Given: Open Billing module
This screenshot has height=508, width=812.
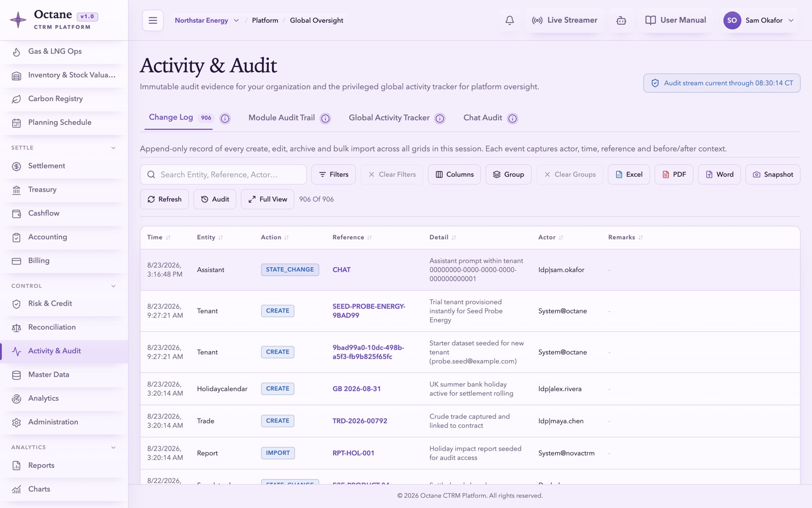Looking at the screenshot, I should click(x=64, y=261).
